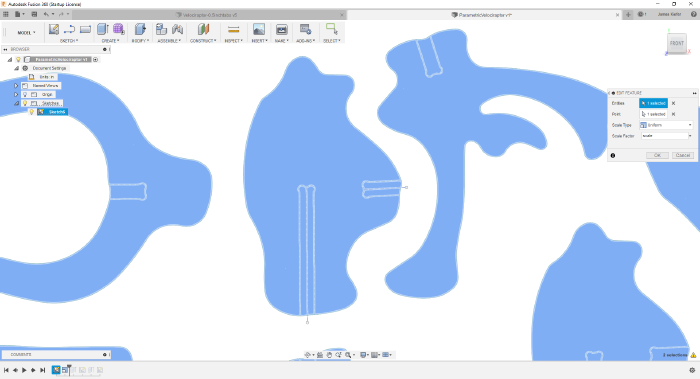
Task: Toggle visibility bulb of Origin folder
Action: [x=25, y=95]
